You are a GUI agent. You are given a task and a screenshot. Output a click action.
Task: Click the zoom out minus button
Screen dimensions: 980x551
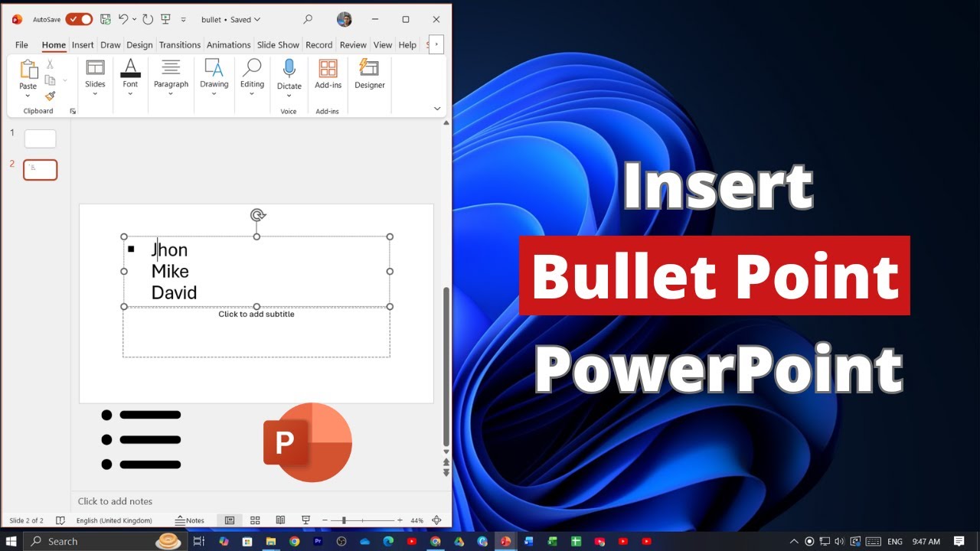(x=325, y=520)
